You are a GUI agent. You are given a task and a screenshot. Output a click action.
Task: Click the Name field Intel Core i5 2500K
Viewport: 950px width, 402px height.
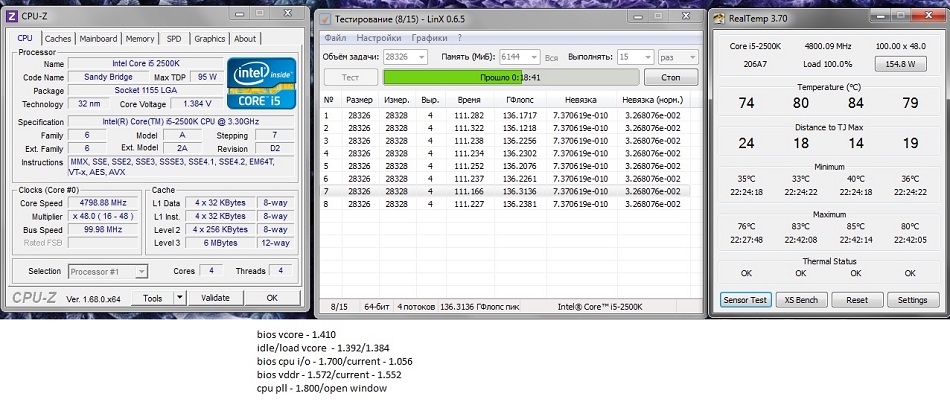[145, 64]
